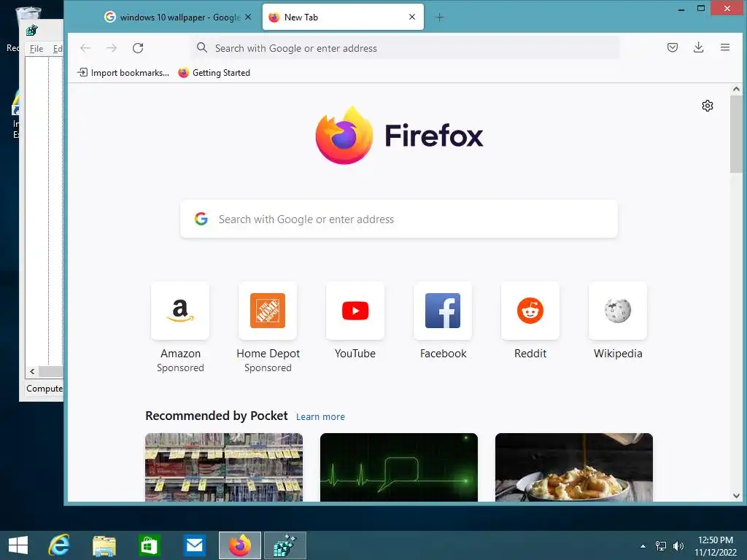This screenshot has height=560, width=747.
Task: Click Firefox taskbar button
Action: [x=239, y=545]
